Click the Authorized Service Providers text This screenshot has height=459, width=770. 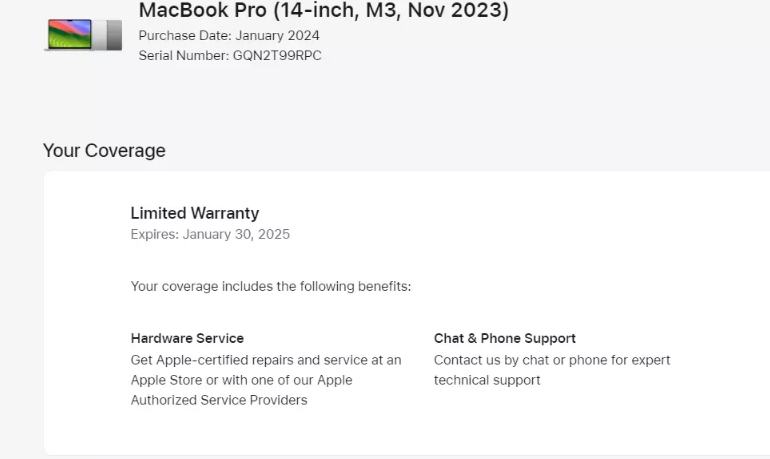(218, 400)
